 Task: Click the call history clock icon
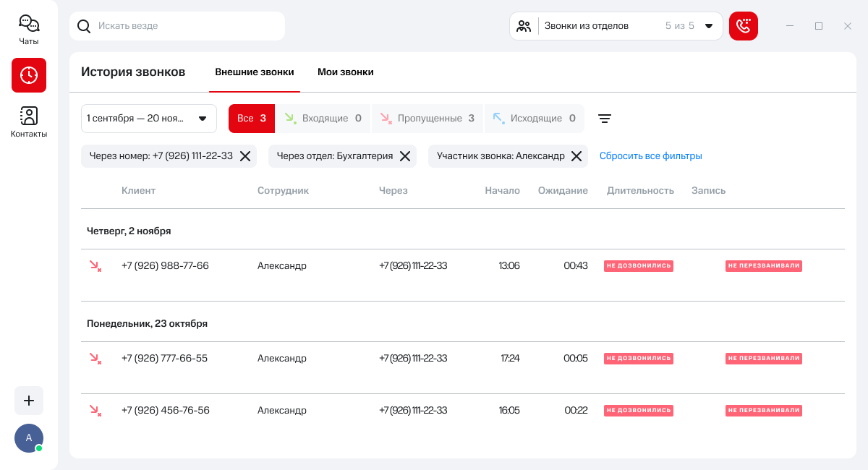[29, 75]
